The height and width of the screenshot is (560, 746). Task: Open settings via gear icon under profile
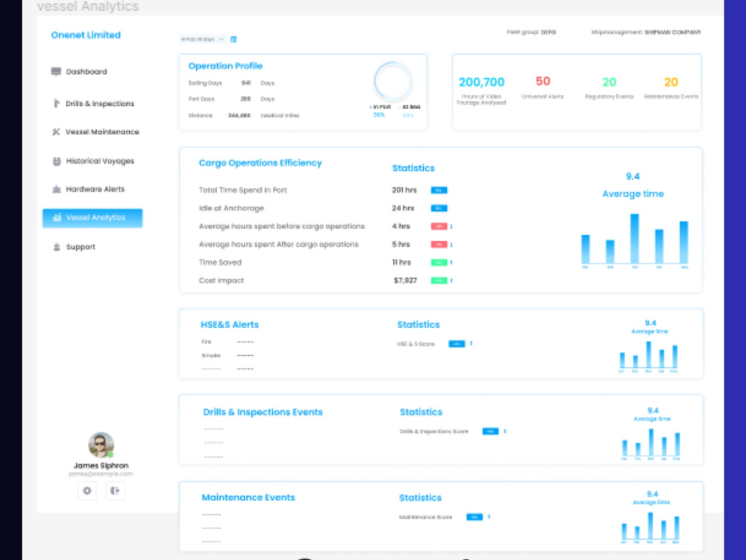coord(87,491)
